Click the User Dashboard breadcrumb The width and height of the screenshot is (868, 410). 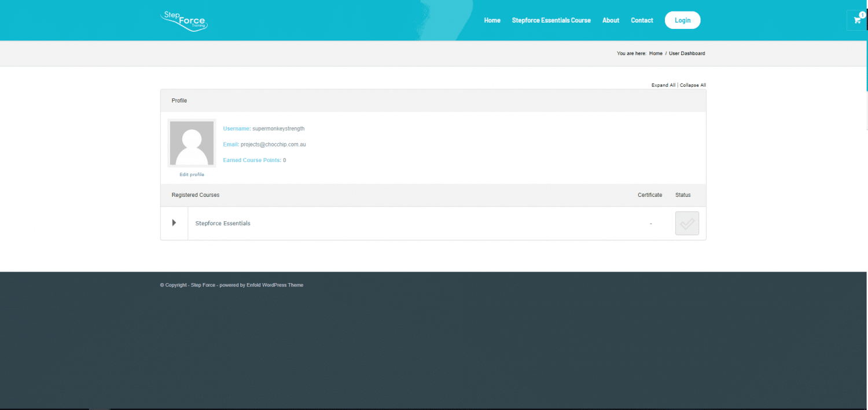(x=687, y=53)
